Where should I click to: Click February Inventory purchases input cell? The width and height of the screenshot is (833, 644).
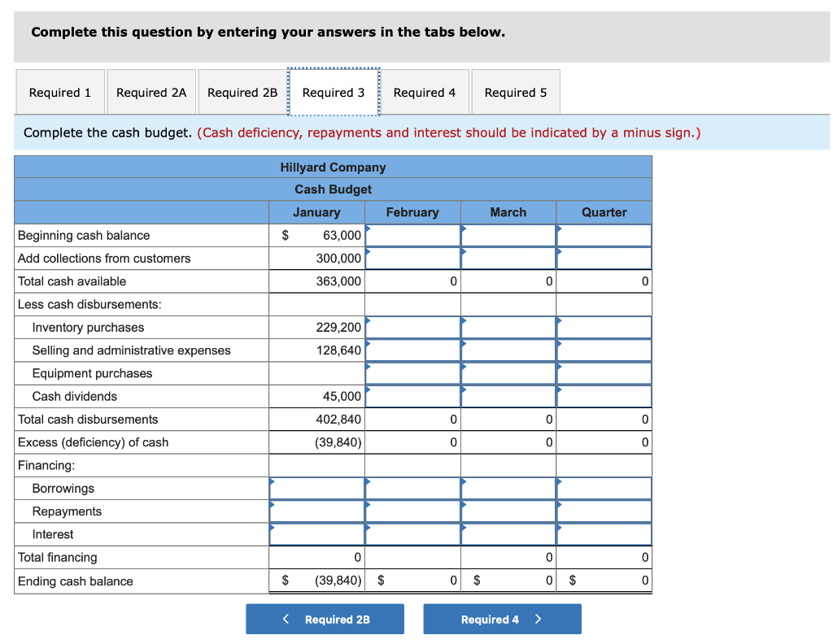click(412, 327)
